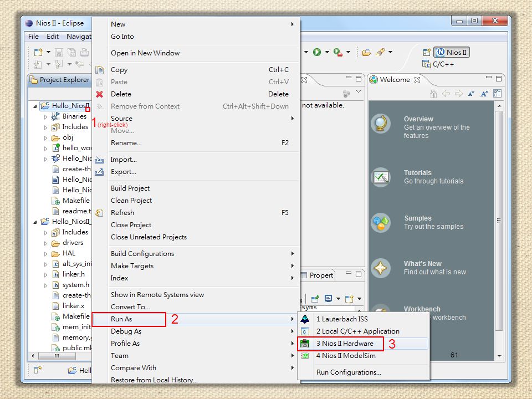This screenshot has width=532, height=399.
Task: Open the Search icon dropdown arrow
Action: click(390, 52)
